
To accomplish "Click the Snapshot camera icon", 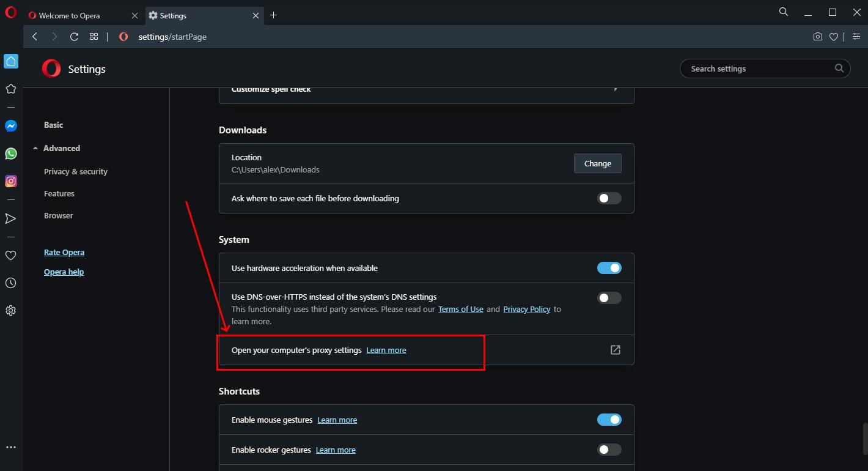I will [x=818, y=37].
